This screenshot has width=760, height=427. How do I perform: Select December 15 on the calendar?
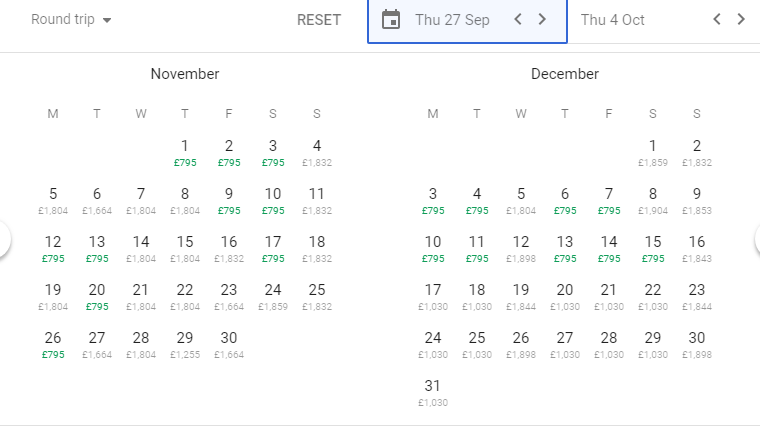653,248
